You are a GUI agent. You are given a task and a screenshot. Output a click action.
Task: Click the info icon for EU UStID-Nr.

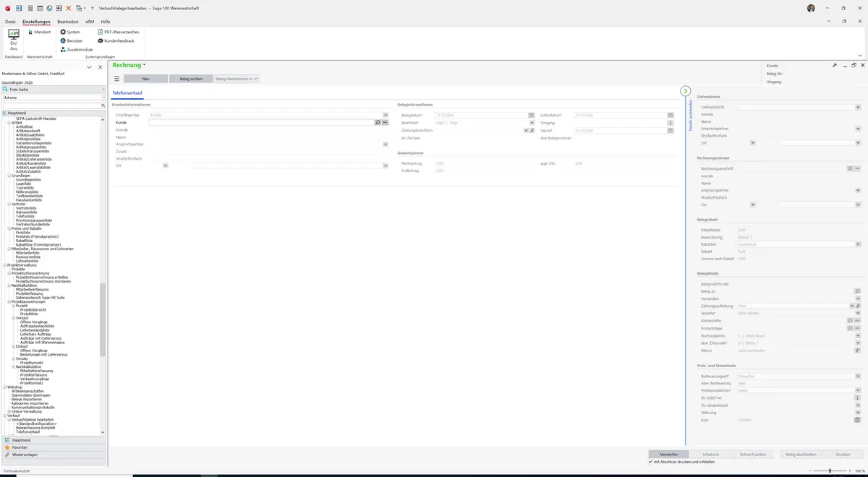pos(857,397)
